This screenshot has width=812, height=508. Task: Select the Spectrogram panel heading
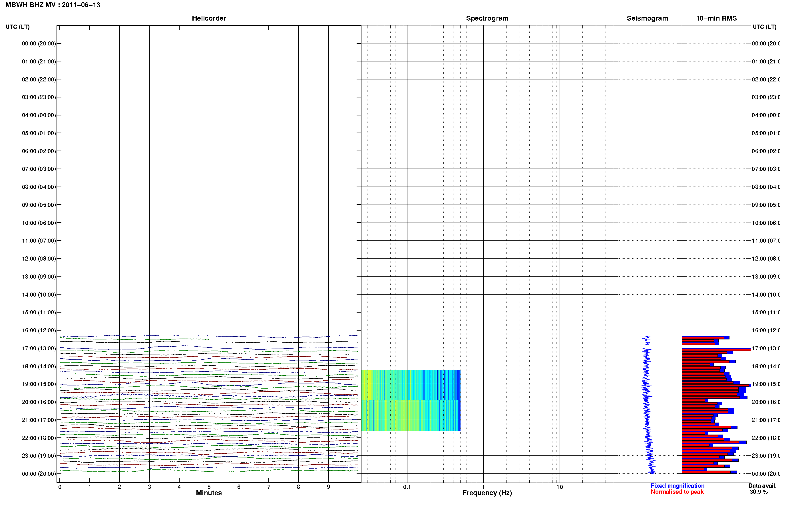487,19
